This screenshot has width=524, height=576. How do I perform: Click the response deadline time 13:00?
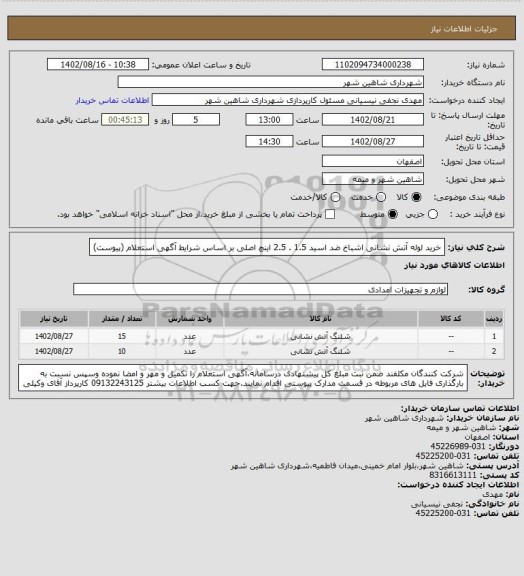tap(269, 120)
